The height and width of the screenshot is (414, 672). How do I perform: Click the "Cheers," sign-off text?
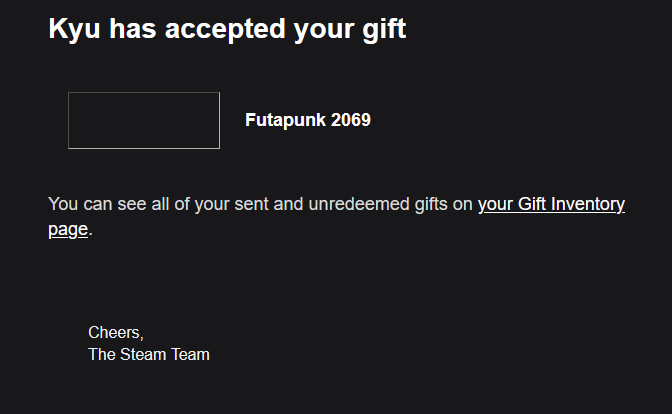tap(116, 333)
